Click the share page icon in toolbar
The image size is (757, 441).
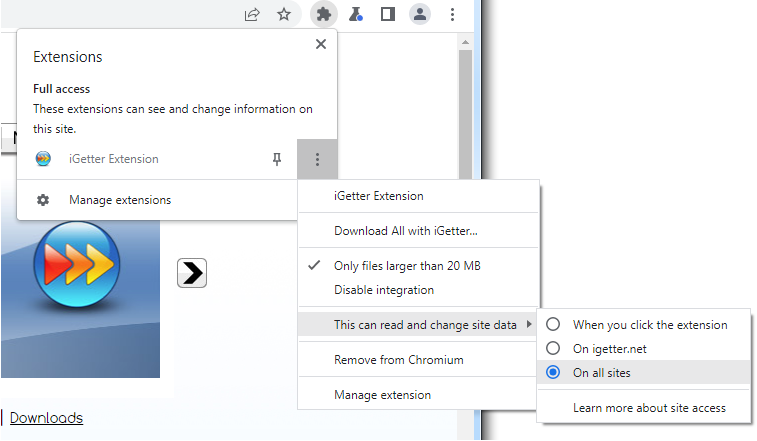[x=252, y=14]
